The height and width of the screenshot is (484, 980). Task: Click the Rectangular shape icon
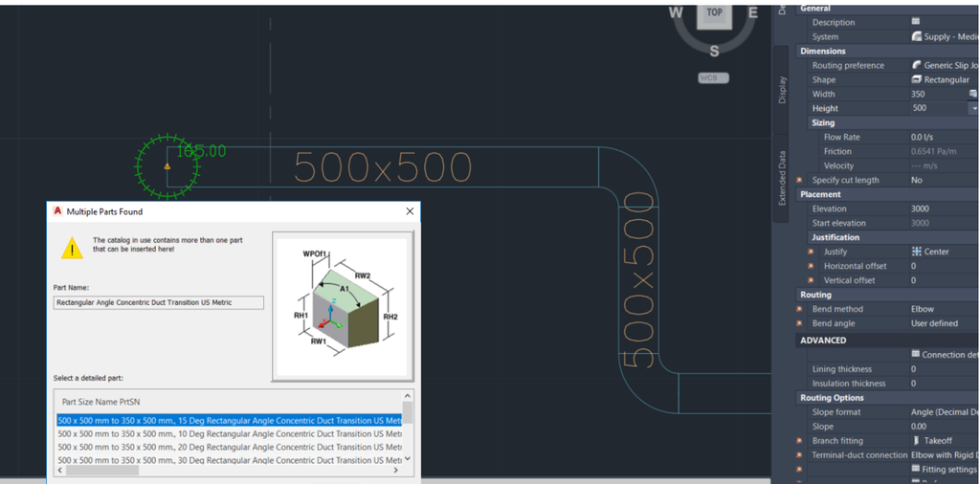[916, 79]
